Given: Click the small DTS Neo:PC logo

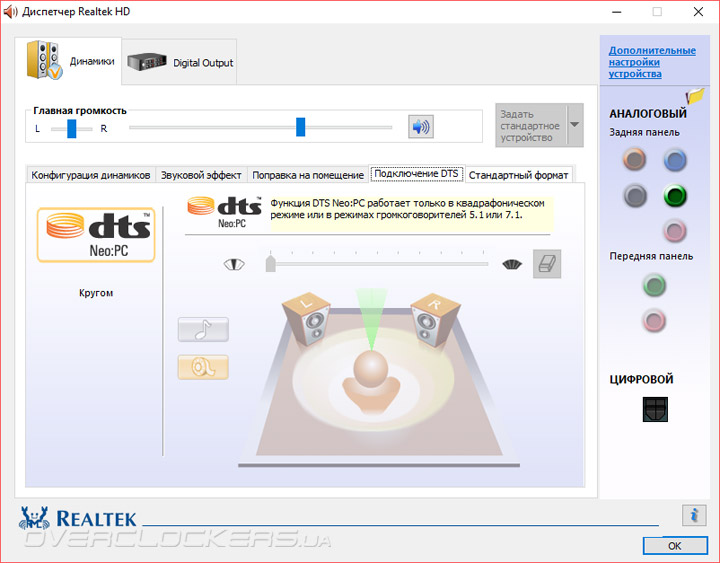Looking at the screenshot, I should [x=225, y=213].
